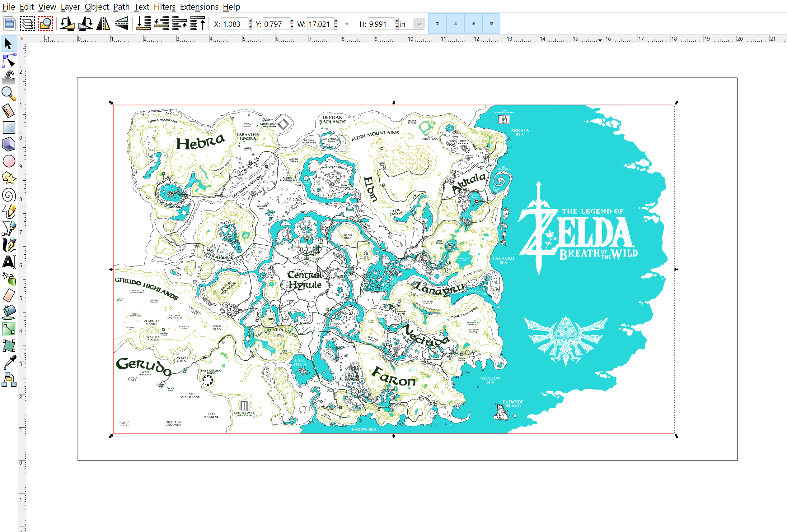The width and height of the screenshot is (787, 532).
Task: Select the 3D Box tool
Action: pyautogui.click(x=9, y=145)
